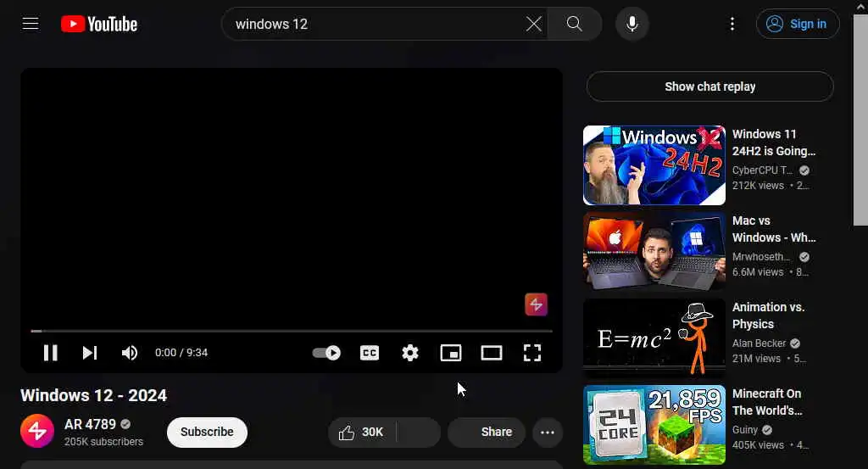Click title 'Minecraft On The World's...'

767,402
